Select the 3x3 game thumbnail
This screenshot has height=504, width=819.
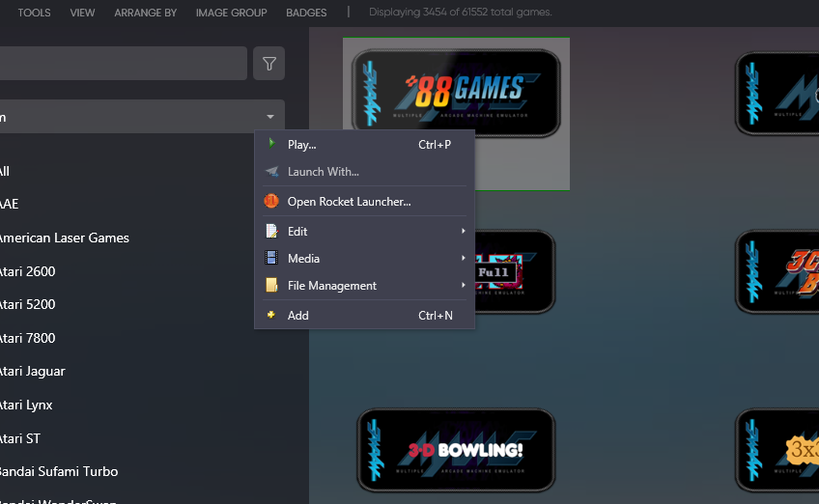tap(777, 450)
